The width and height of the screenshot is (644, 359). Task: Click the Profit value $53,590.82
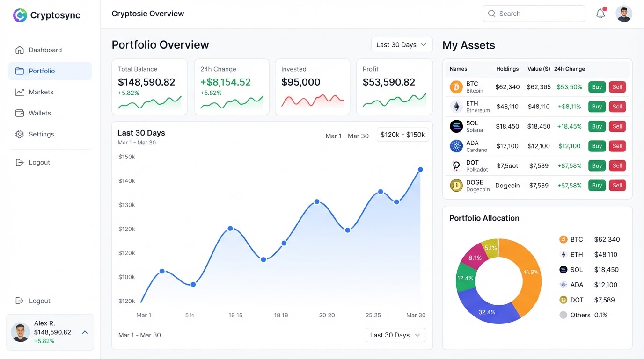pyautogui.click(x=389, y=82)
